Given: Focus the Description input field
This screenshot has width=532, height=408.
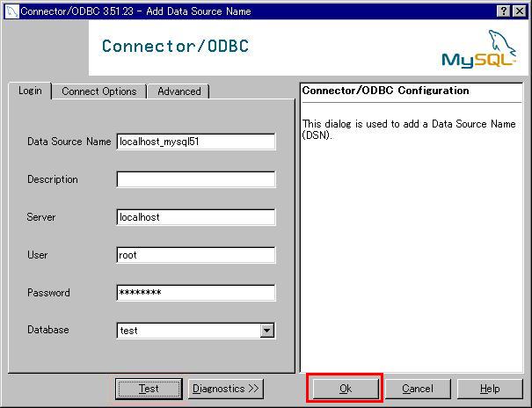Looking at the screenshot, I should coord(196,179).
